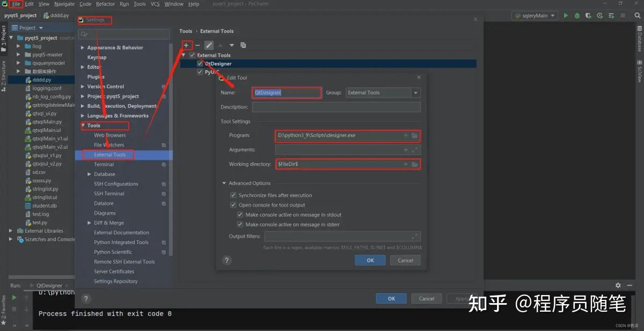Viewport: 644px width, 331px height.
Task: Click OK in the Settings dialog
Action: click(391, 298)
